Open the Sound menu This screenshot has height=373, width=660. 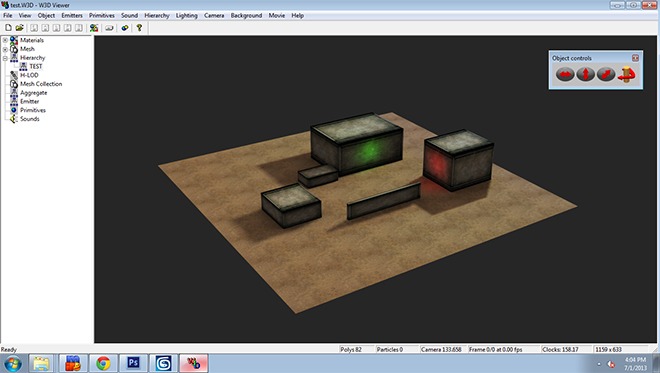[x=129, y=15]
